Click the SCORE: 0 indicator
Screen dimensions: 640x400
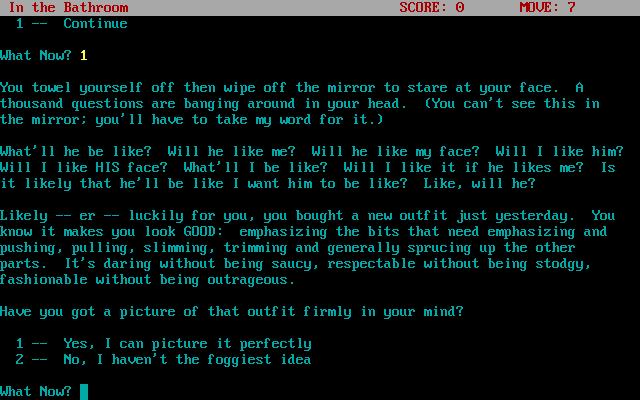coord(432,7)
